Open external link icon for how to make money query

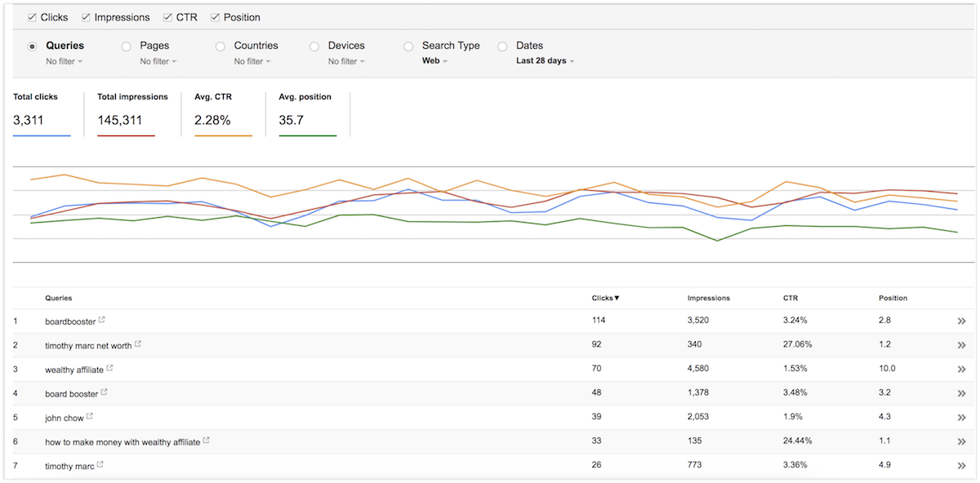207,441
